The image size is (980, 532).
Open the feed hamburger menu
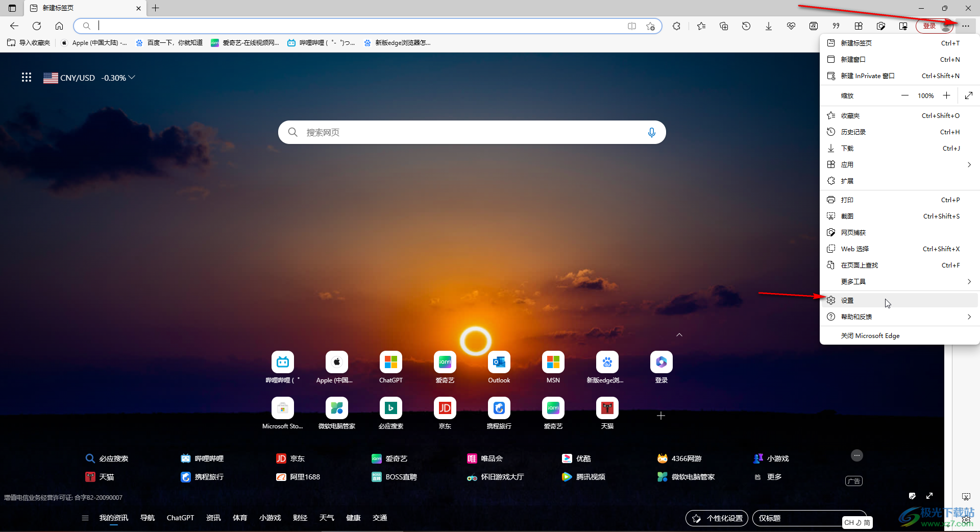(85, 518)
